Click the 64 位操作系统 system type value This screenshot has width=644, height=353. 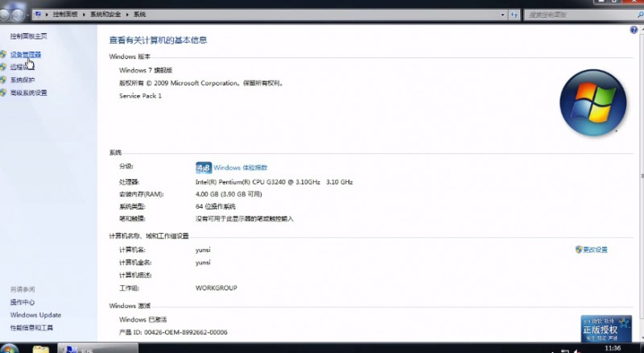(x=215, y=206)
